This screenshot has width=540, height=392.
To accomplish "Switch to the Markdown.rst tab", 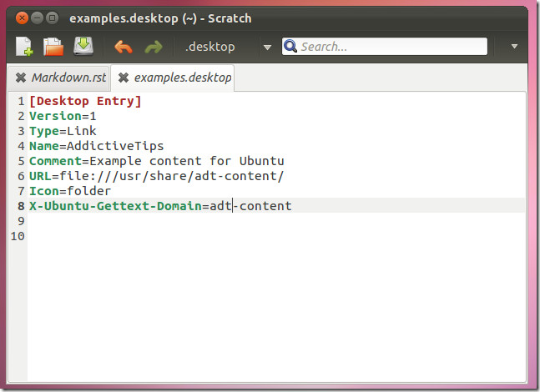I will pyautogui.click(x=68, y=78).
